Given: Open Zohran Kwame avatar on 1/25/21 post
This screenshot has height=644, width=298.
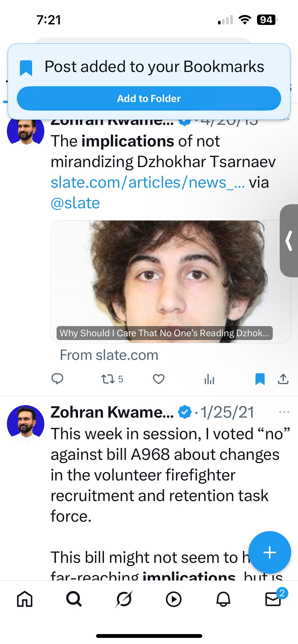Looking at the screenshot, I should (x=25, y=424).
